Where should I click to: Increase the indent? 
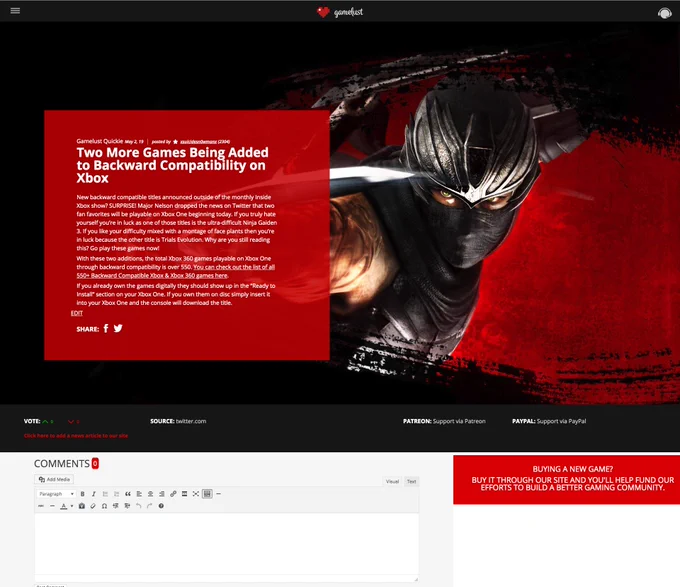(127, 506)
